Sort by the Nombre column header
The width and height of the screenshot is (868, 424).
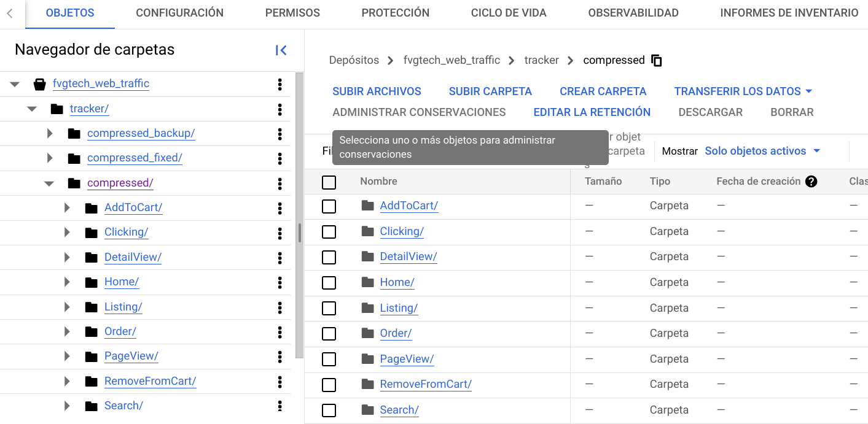(378, 182)
